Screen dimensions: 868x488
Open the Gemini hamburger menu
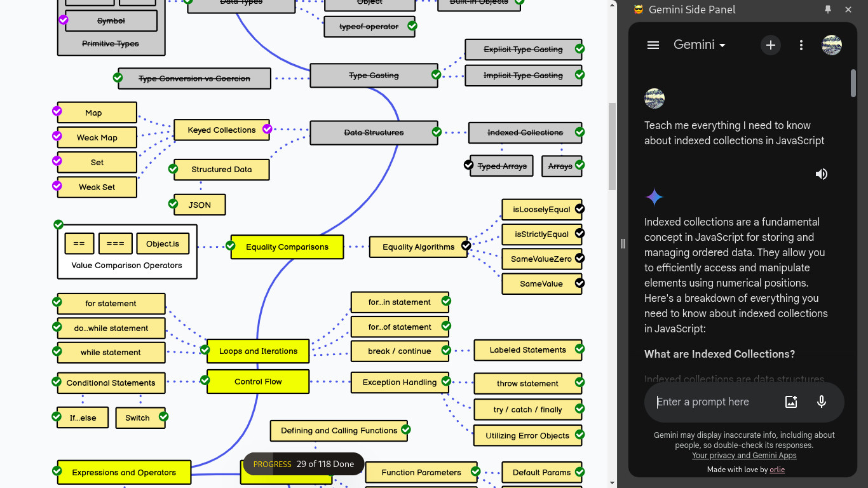coord(653,45)
